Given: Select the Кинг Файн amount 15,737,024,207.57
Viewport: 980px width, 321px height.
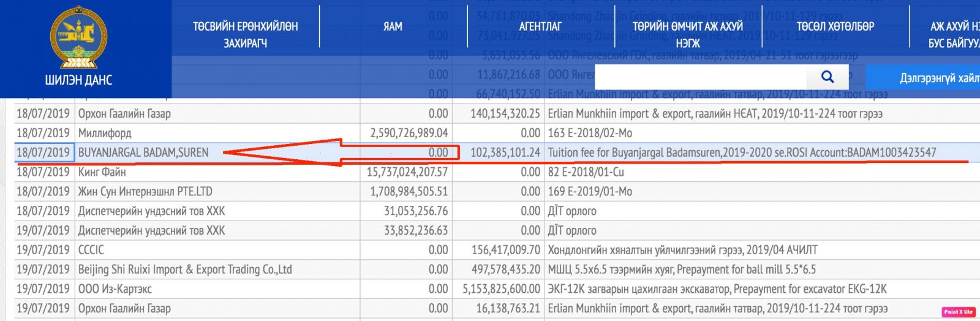Looking at the screenshot, I should pyautogui.click(x=407, y=172).
